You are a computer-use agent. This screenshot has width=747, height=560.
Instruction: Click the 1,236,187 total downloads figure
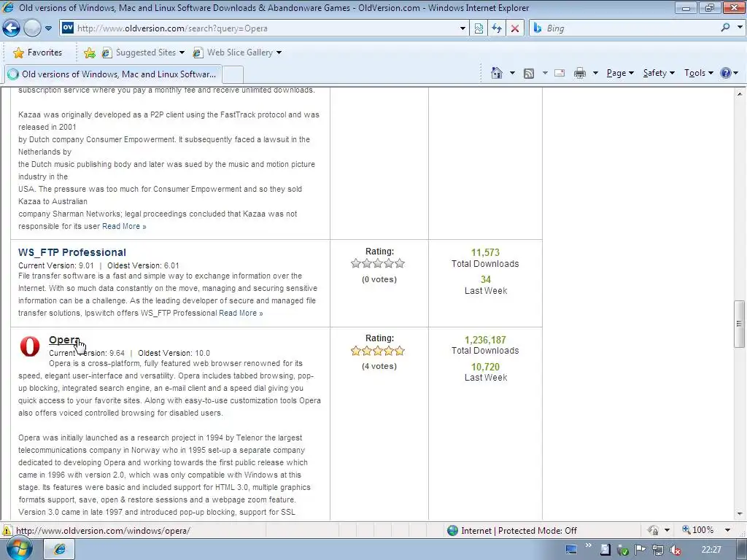485,340
